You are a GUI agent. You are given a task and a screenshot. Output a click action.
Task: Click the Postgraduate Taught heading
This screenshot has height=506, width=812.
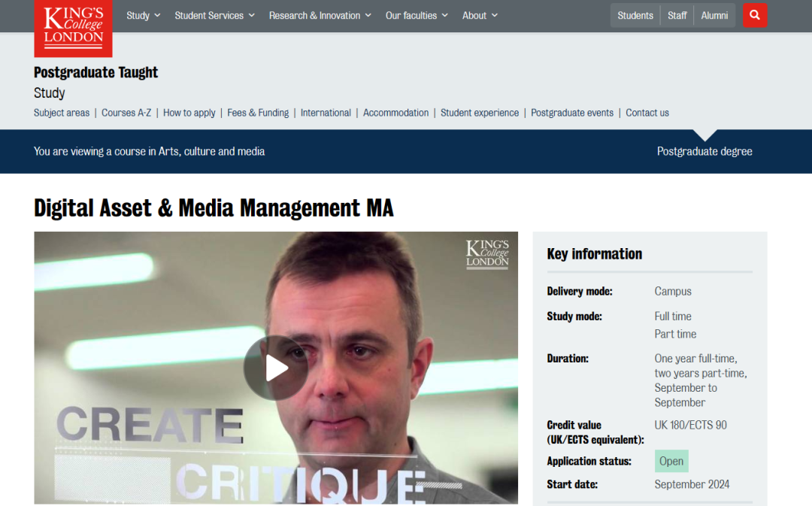tap(95, 72)
